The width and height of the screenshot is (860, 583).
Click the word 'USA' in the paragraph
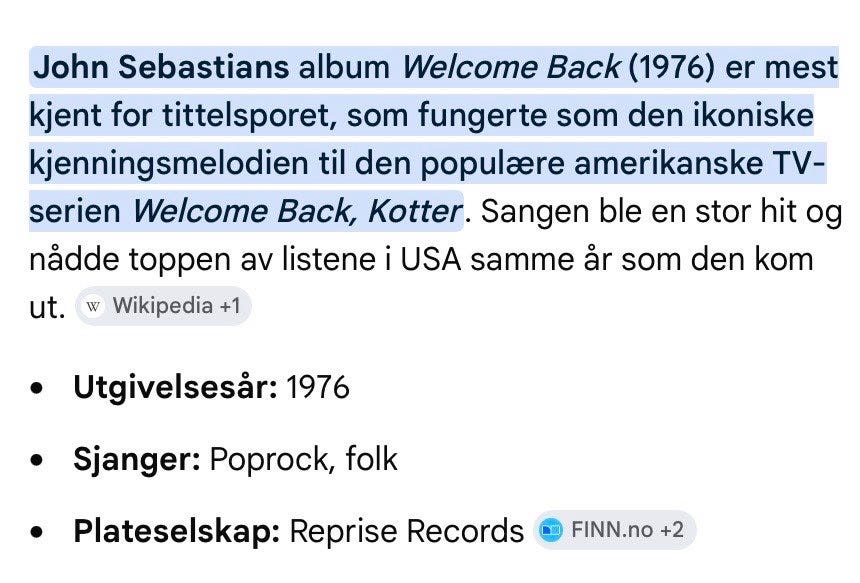tap(431, 259)
